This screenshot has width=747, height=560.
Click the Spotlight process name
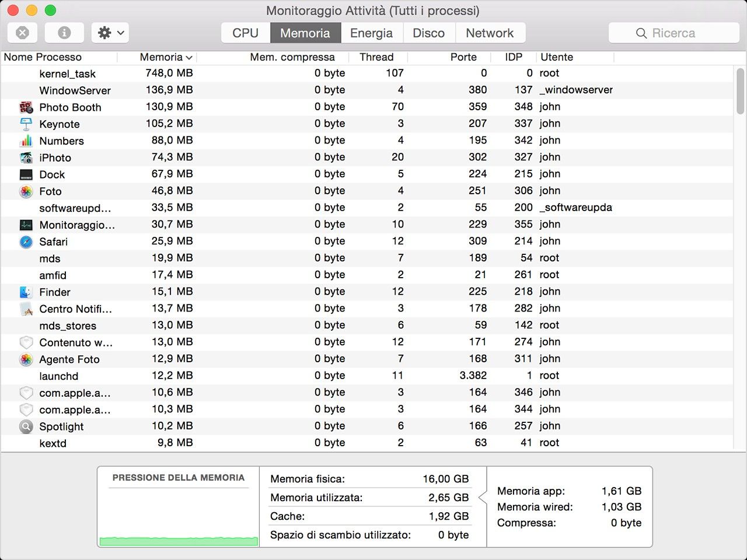[x=61, y=426]
